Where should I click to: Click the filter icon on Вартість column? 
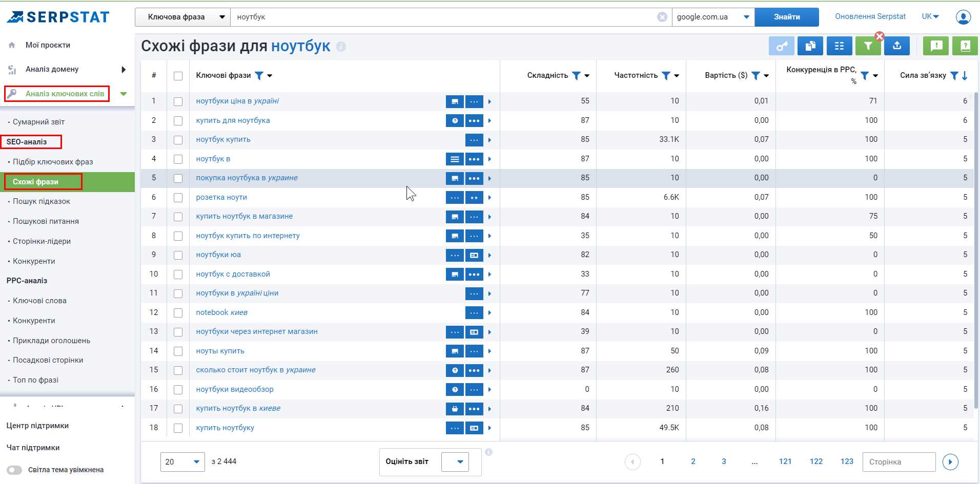pos(756,76)
